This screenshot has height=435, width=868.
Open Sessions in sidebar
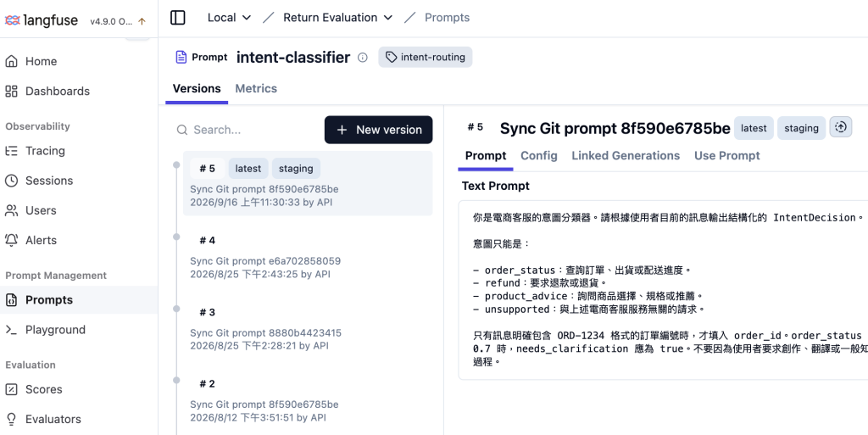pos(79,181)
